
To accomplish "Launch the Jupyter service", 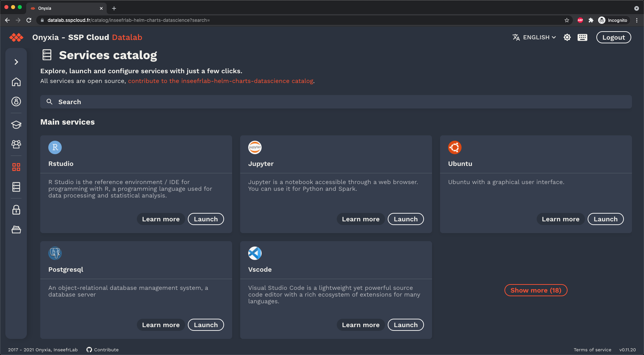I will click(406, 219).
